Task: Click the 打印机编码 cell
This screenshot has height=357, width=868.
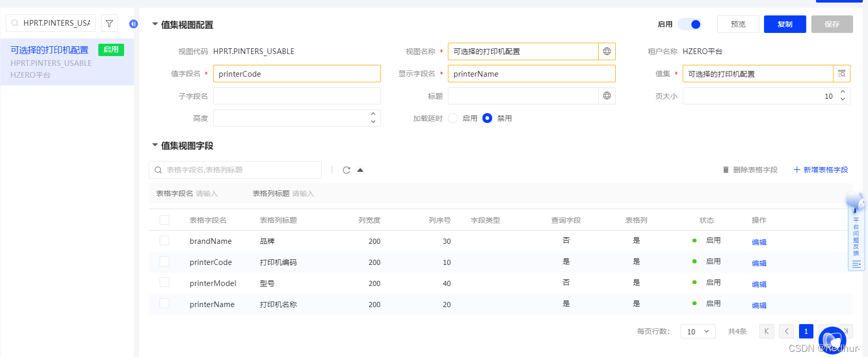Action: [278, 262]
